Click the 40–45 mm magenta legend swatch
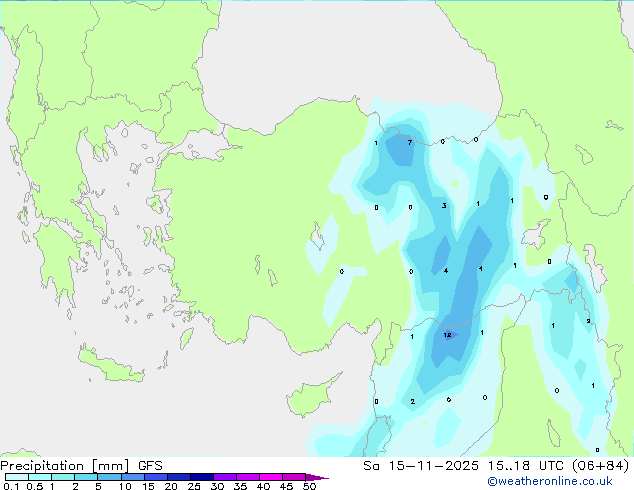This screenshot has height=490, width=634. click(271, 477)
